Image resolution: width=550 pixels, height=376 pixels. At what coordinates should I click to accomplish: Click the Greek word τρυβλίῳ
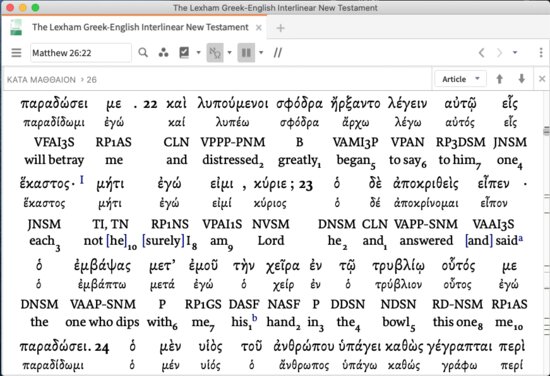(398, 266)
